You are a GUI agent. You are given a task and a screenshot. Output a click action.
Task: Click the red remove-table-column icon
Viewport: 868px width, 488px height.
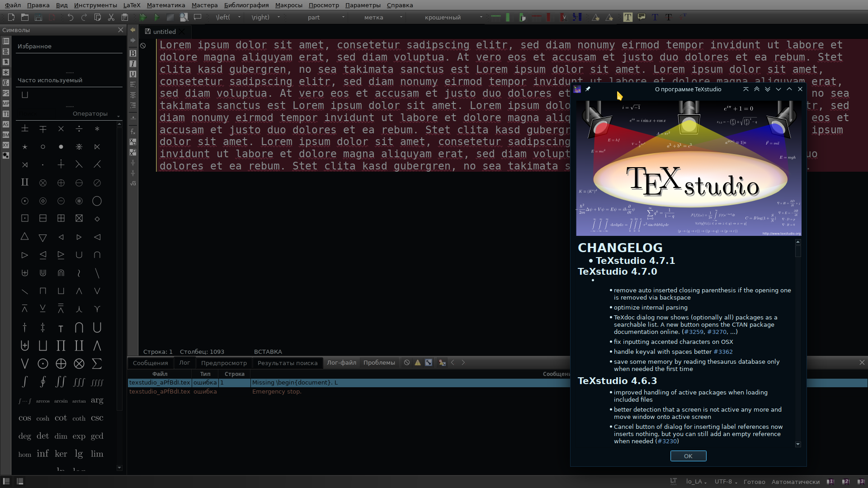548,17
